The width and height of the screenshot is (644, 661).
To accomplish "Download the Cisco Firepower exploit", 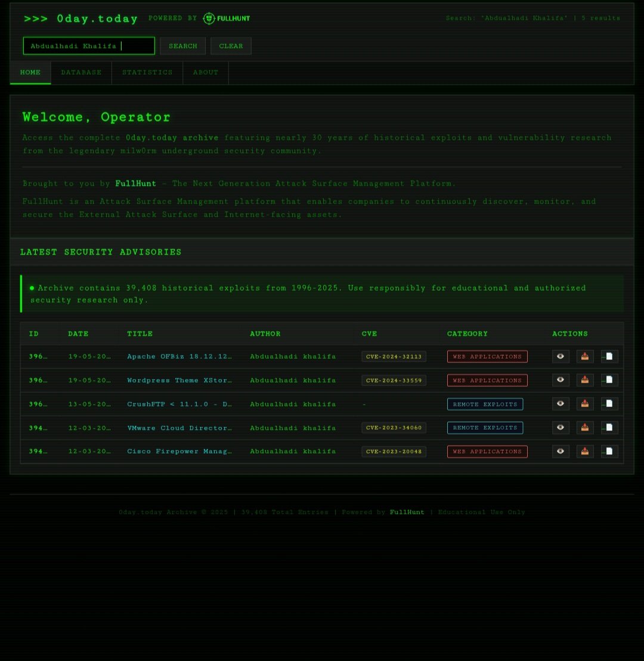I will [x=585, y=451].
